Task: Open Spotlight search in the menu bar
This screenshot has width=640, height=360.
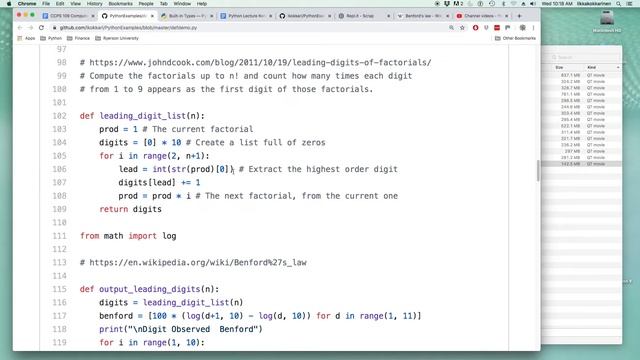Action: [619, 4]
